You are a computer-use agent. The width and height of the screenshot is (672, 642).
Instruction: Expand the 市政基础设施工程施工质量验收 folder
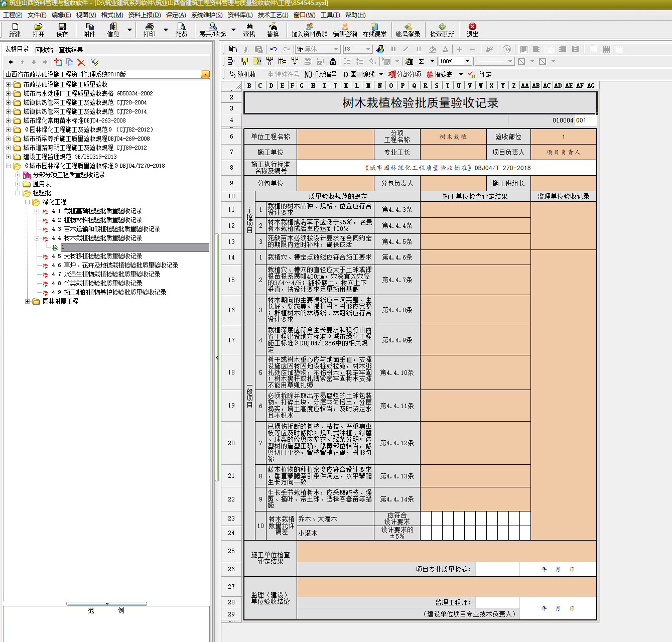pyautogui.click(x=8, y=84)
